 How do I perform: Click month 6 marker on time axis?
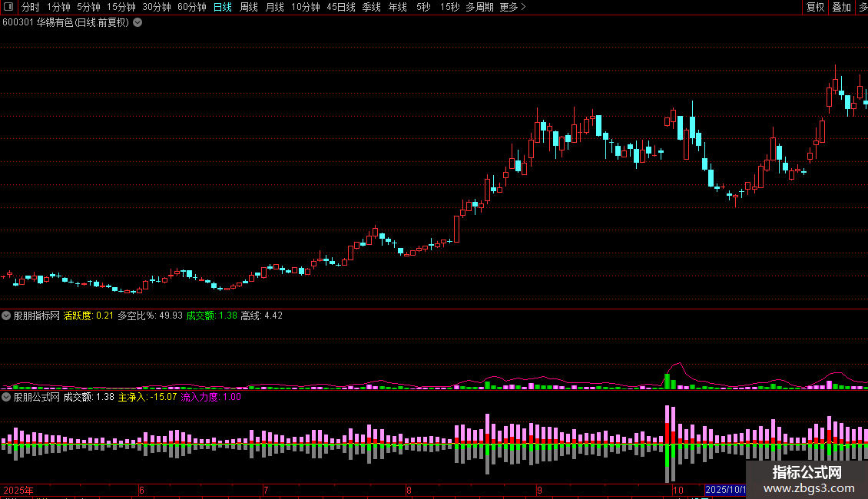click(141, 490)
